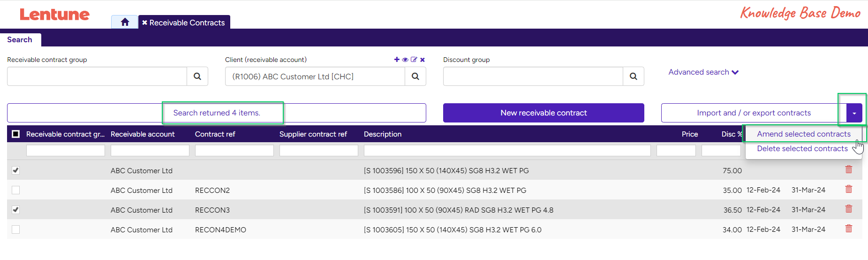The height and width of the screenshot is (260, 868).
Task: Select RECON4DEMO contract ref cell
Action: (x=220, y=229)
